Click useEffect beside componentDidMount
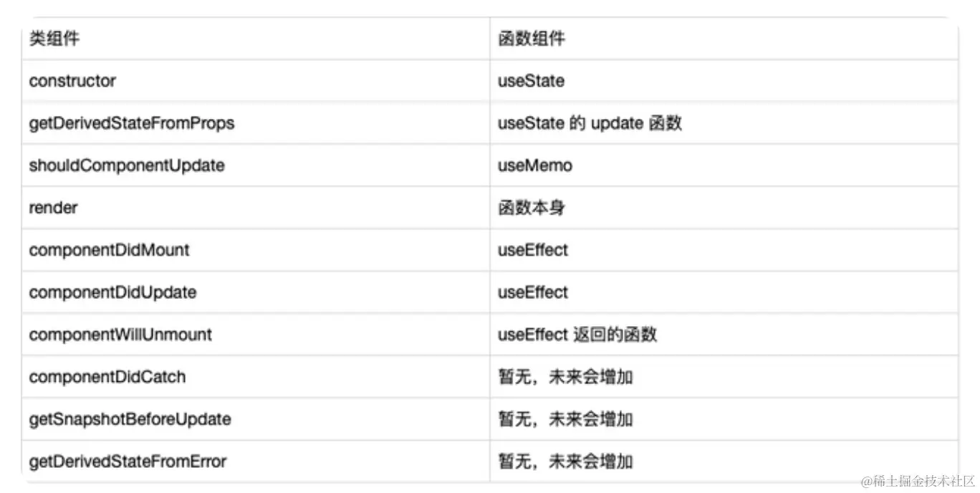The width and height of the screenshot is (980, 493). pyautogui.click(x=533, y=250)
